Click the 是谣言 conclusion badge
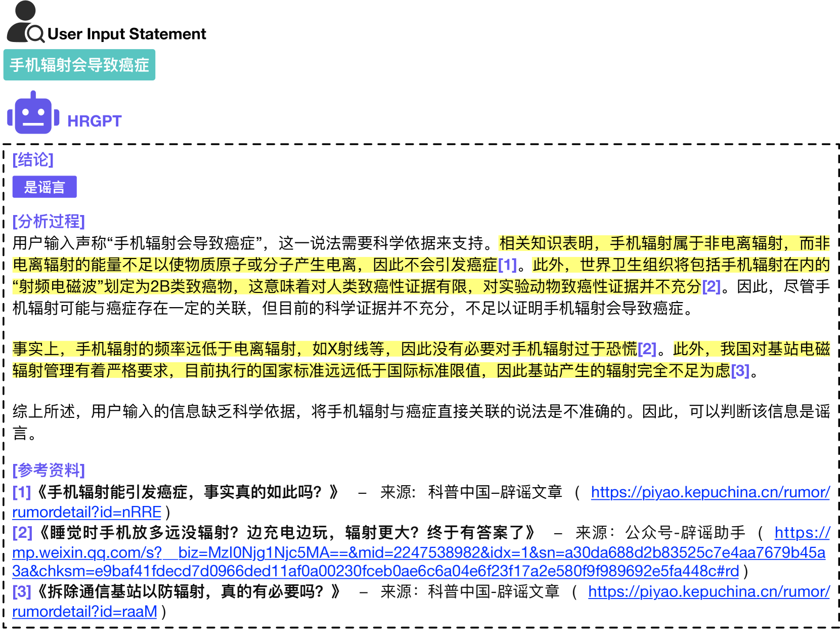 (x=45, y=187)
